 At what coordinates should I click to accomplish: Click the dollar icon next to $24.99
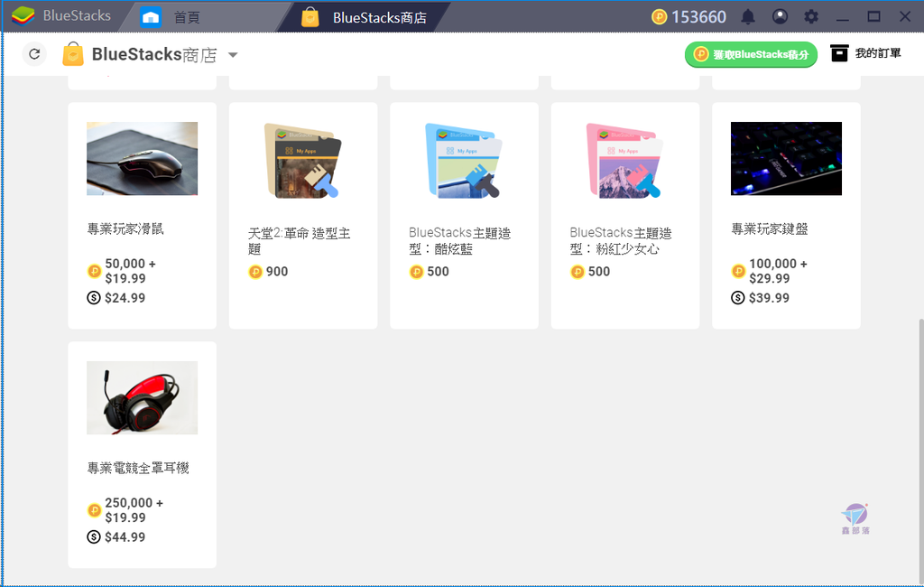pos(94,297)
